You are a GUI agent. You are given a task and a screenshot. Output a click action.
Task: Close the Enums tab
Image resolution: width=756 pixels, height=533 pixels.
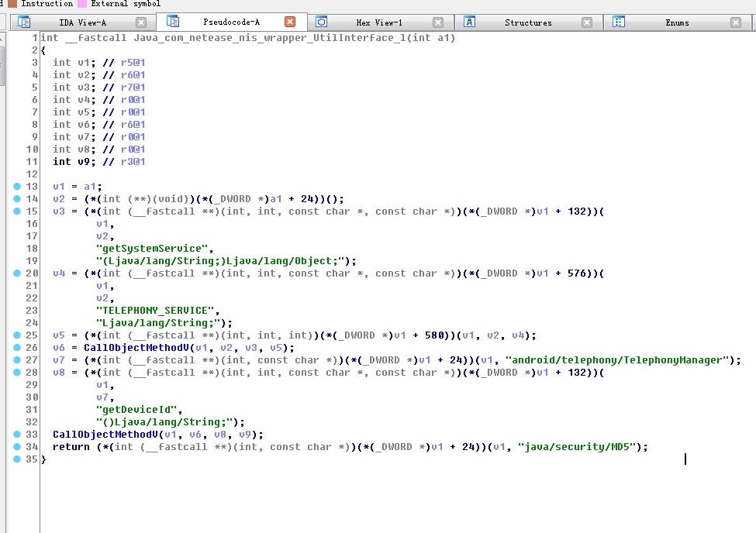click(736, 22)
